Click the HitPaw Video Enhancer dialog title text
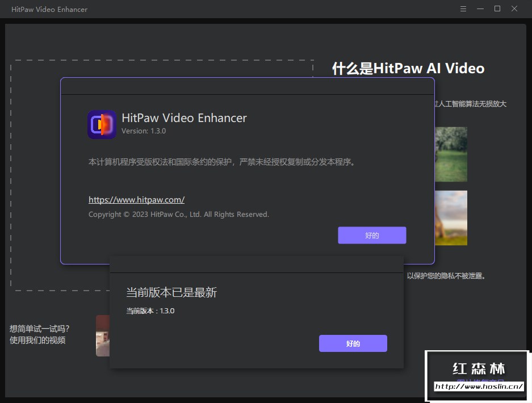The height and width of the screenshot is (403, 532). pyautogui.click(x=184, y=117)
